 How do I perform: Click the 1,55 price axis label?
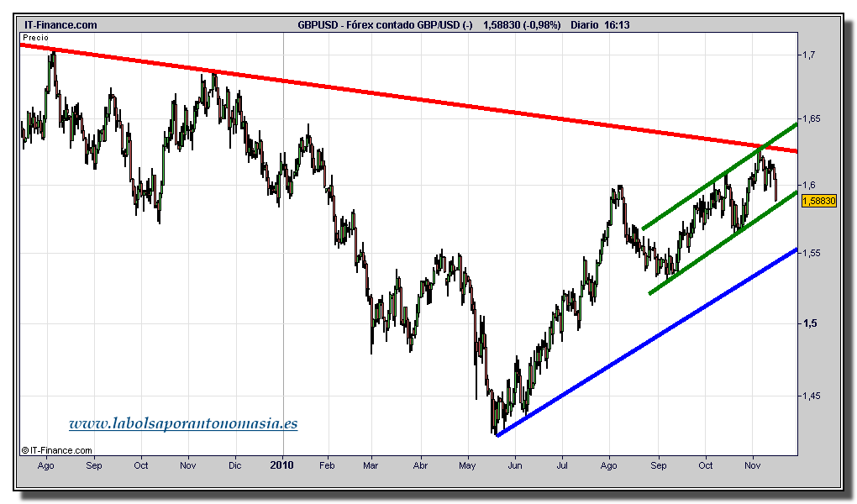pyautogui.click(x=811, y=253)
